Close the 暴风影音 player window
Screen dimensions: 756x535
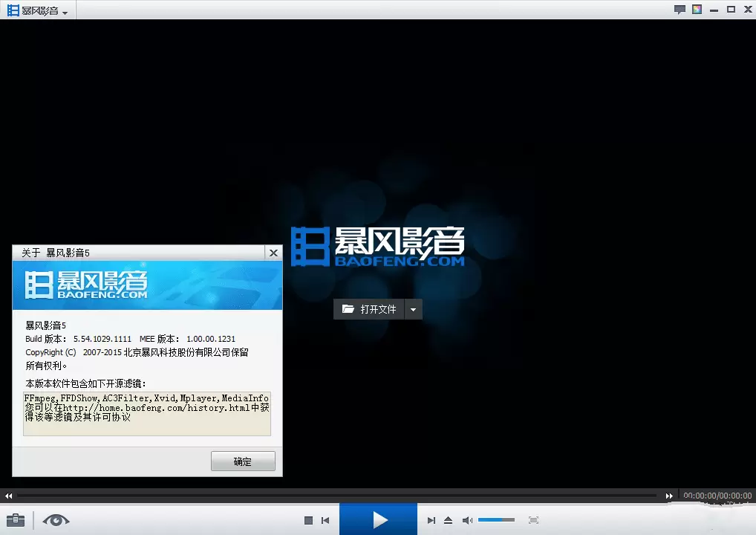point(749,9)
